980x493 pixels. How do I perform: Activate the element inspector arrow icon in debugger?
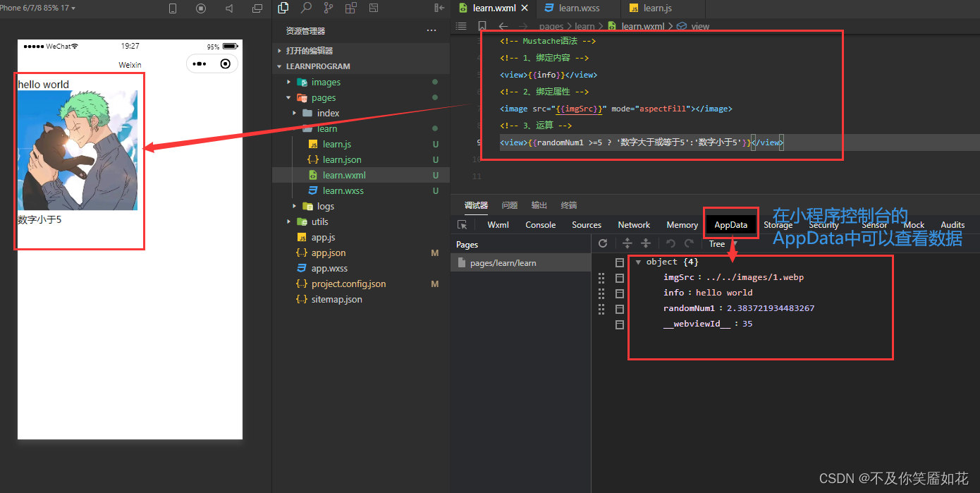(463, 225)
